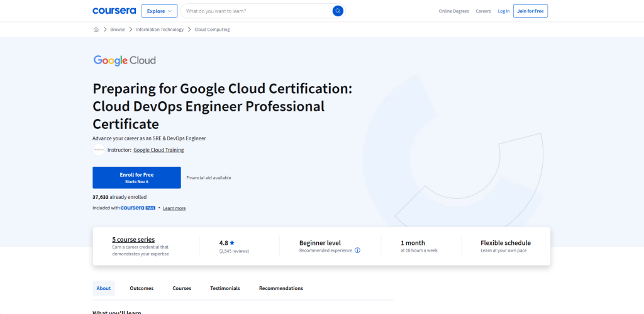
Task: Open Cloud Computing breadcrumb
Action: 212,30
